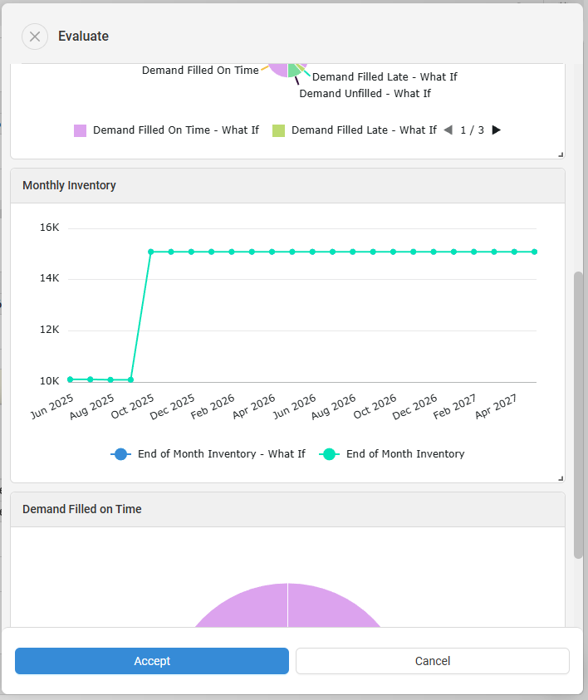
Task: Click the 'Demand Unfilled - What If' pie label
Action: point(365,94)
